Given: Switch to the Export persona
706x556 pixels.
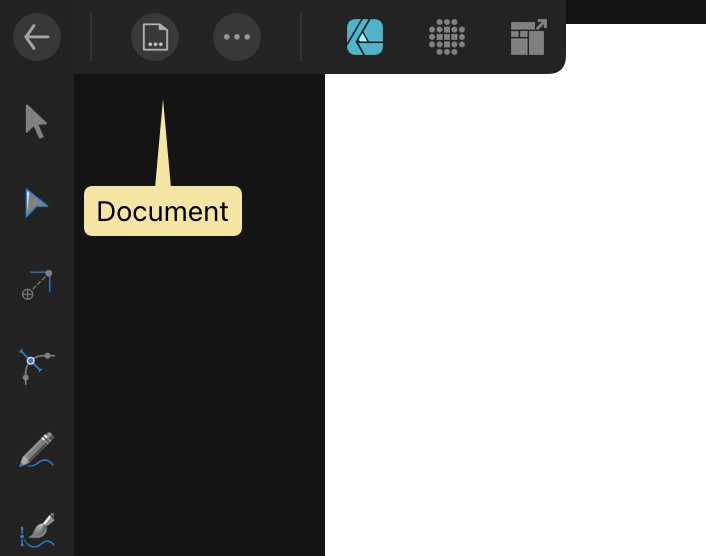Looking at the screenshot, I should click(x=529, y=37).
